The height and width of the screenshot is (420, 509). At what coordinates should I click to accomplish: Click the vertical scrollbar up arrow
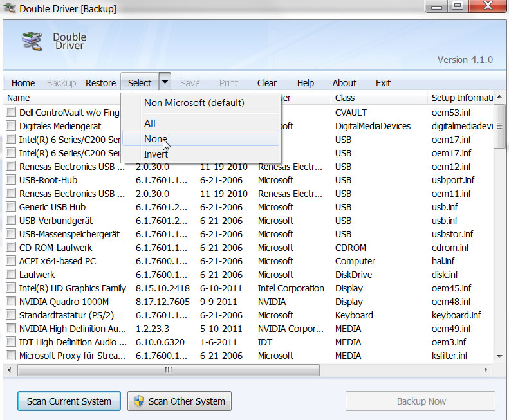pyautogui.click(x=500, y=97)
